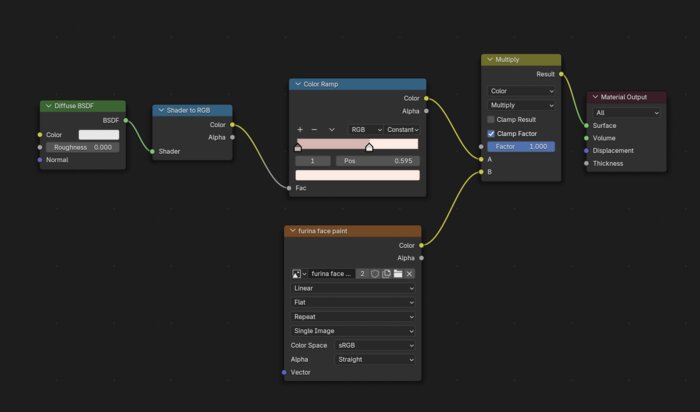
Task: Collapse the Color Ramp node
Action: [x=298, y=84]
